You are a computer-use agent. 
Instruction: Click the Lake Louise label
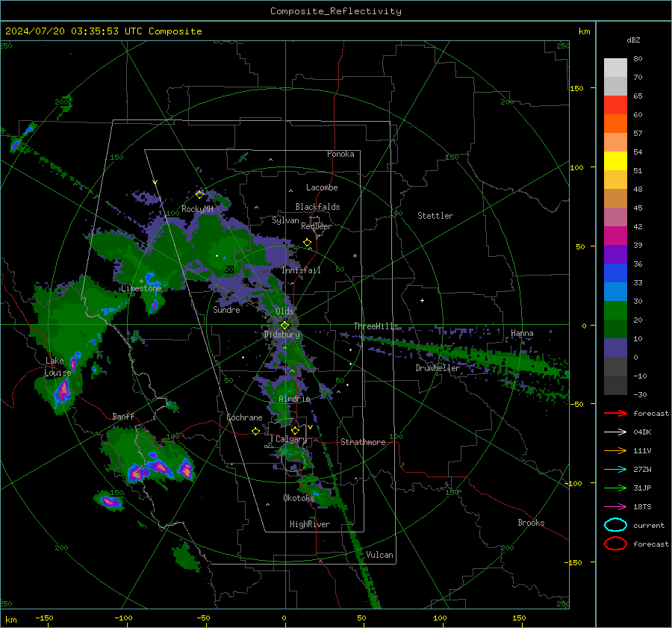click(57, 367)
